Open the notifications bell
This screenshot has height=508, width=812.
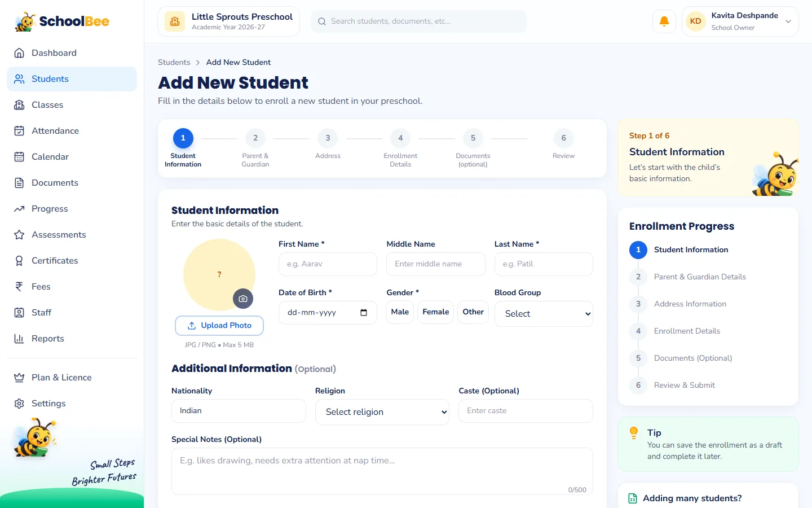664,21
